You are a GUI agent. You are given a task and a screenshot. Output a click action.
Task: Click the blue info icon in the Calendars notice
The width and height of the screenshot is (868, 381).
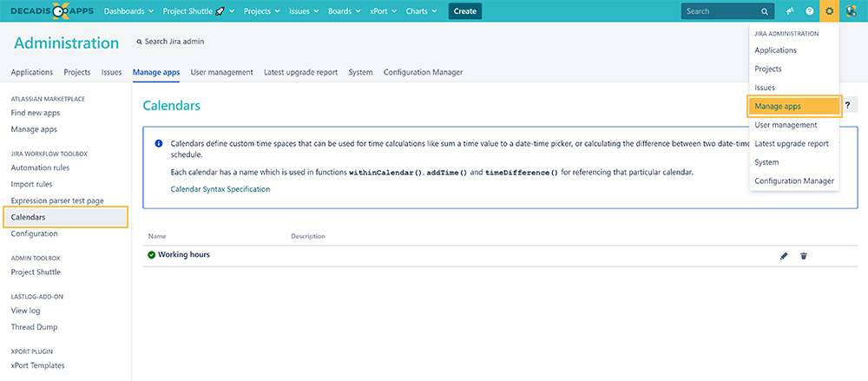[x=158, y=143]
